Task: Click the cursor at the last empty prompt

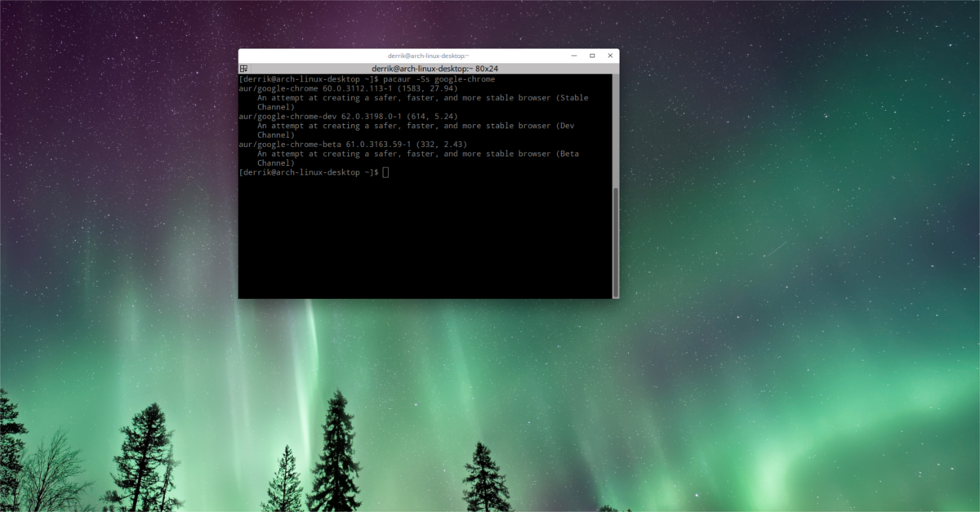Action: (385, 172)
